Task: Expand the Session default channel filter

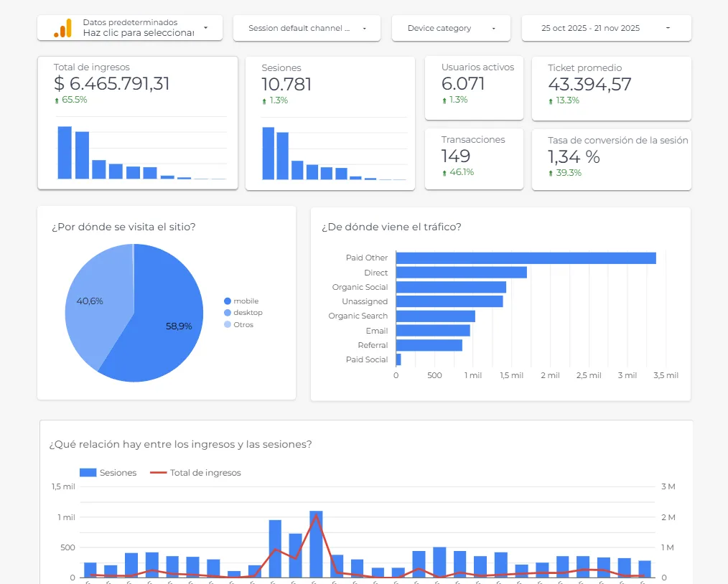Action: (307, 28)
